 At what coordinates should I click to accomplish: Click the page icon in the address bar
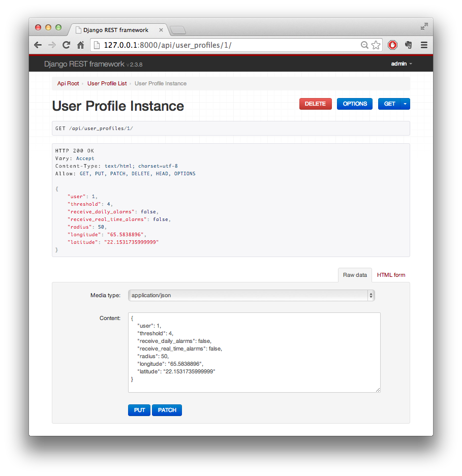pyautogui.click(x=97, y=45)
